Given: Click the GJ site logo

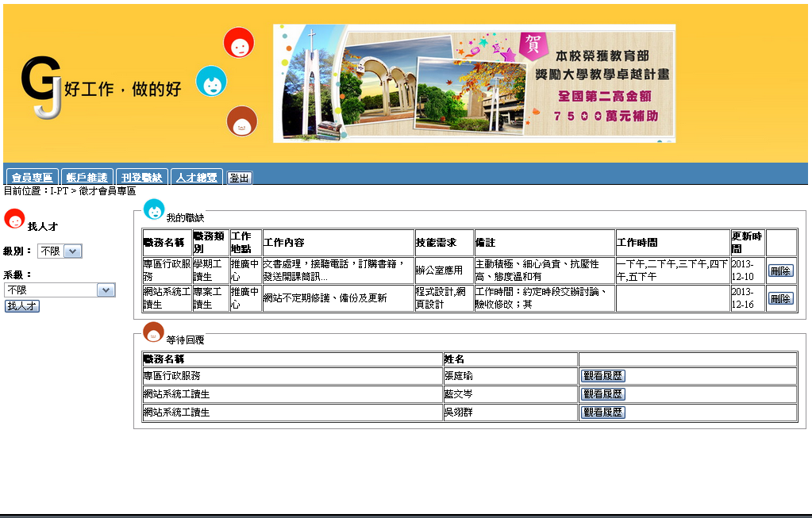Looking at the screenshot, I should click(x=41, y=88).
